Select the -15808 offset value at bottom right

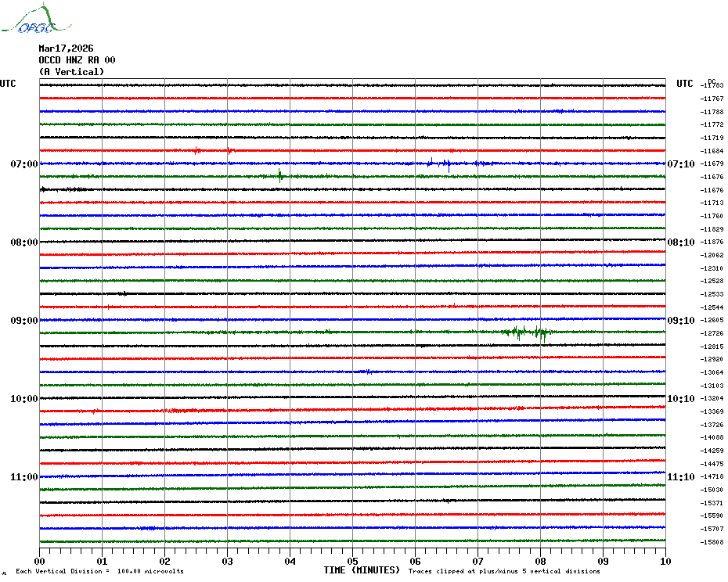pyautogui.click(x=712, y=542)
